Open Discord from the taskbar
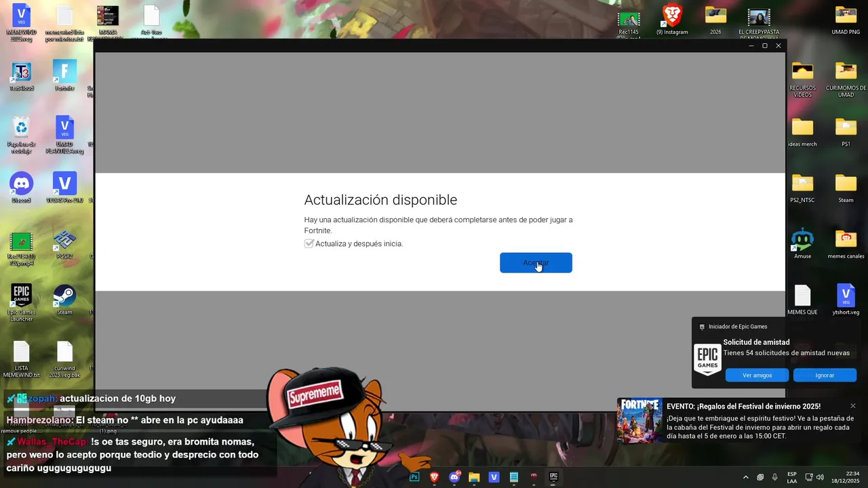The image size is (868, 488). coord(454,477)
